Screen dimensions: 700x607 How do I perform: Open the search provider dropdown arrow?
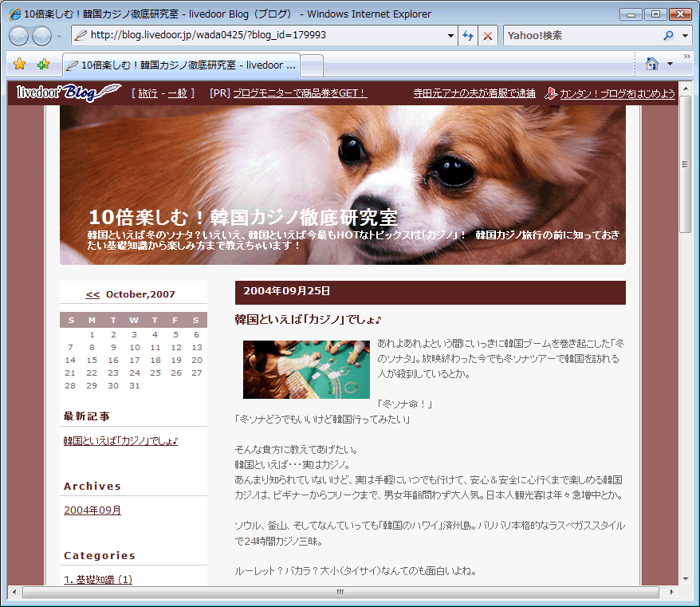click(686, 36)
